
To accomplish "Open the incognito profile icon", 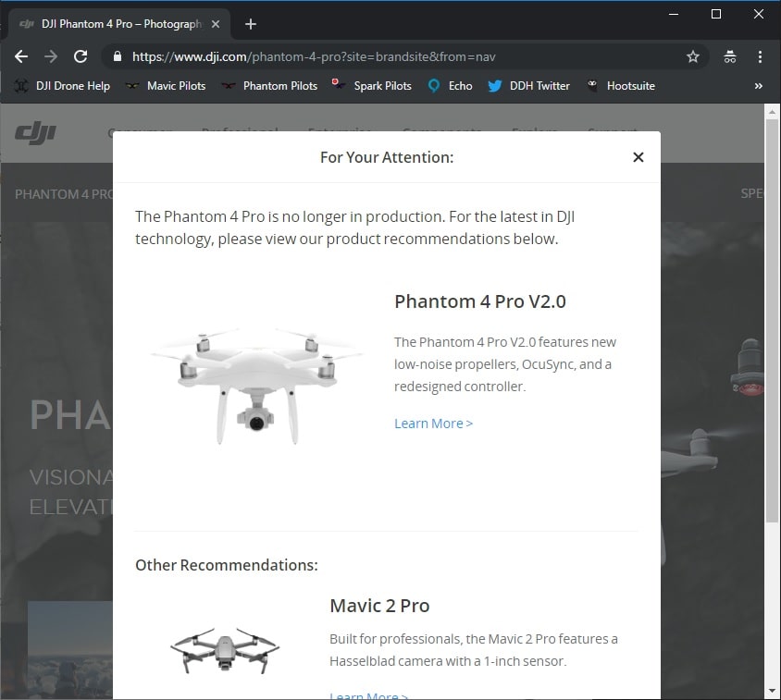I will (x=730, y=56).
